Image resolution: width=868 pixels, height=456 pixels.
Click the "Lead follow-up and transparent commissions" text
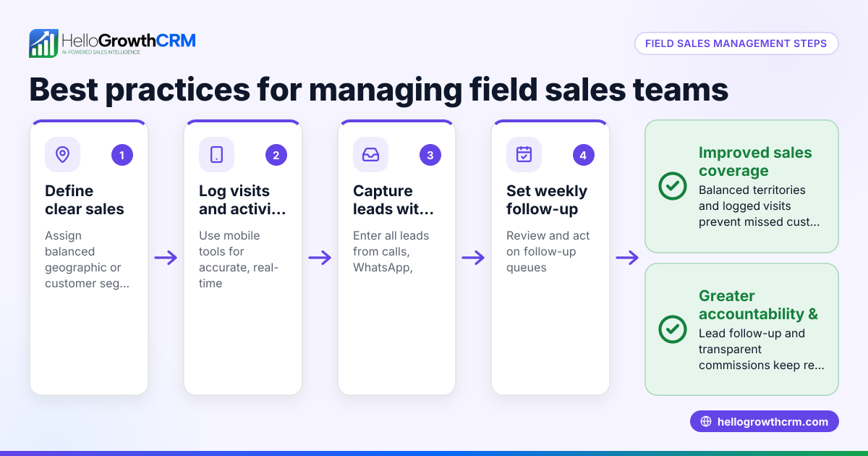[762, 350]
